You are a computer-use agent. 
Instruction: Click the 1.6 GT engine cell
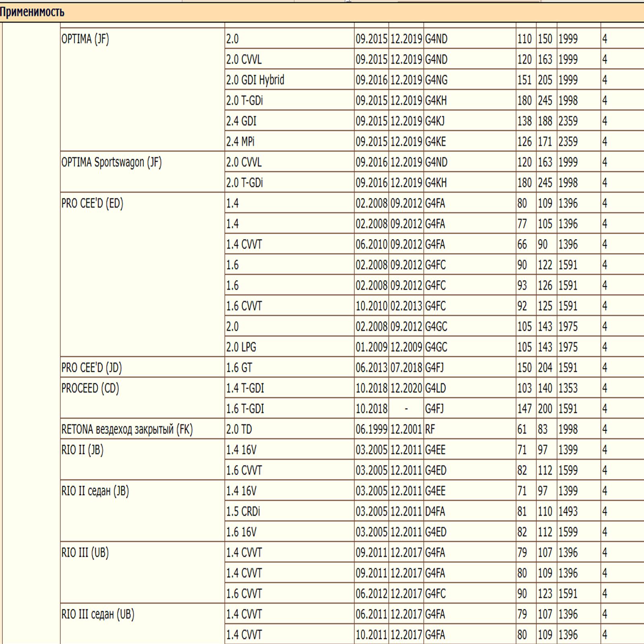(x=239, y=367)
